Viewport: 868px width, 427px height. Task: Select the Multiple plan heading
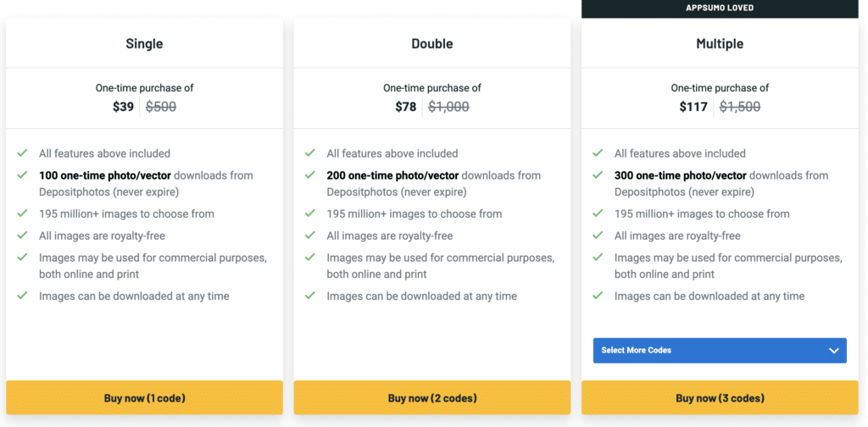720,43
